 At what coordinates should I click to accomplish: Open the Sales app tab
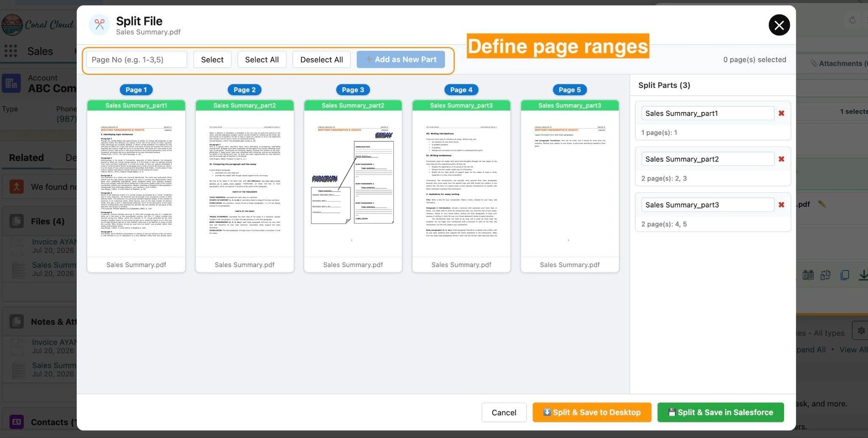(40, 51)
